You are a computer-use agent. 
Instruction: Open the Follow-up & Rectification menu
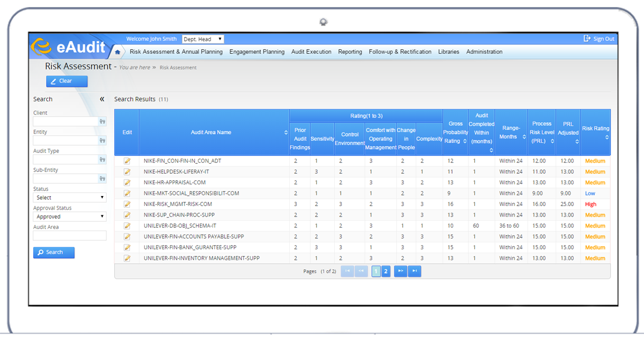tap(400, 52)
